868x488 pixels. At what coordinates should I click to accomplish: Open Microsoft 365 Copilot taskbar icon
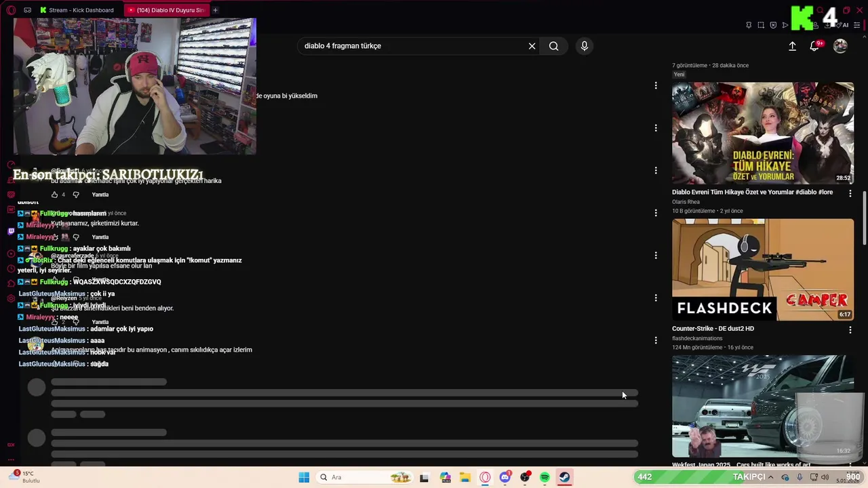tap(446, 477)
